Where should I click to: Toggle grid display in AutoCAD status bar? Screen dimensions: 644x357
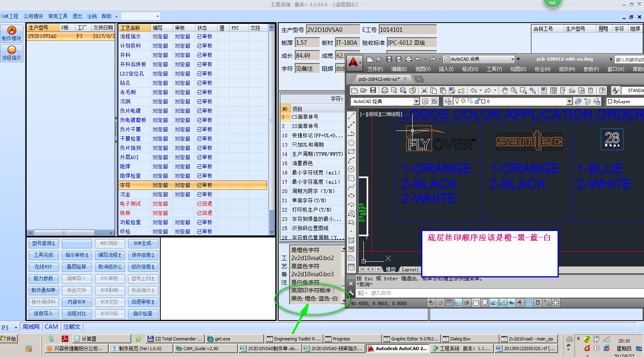click(449, 302)
